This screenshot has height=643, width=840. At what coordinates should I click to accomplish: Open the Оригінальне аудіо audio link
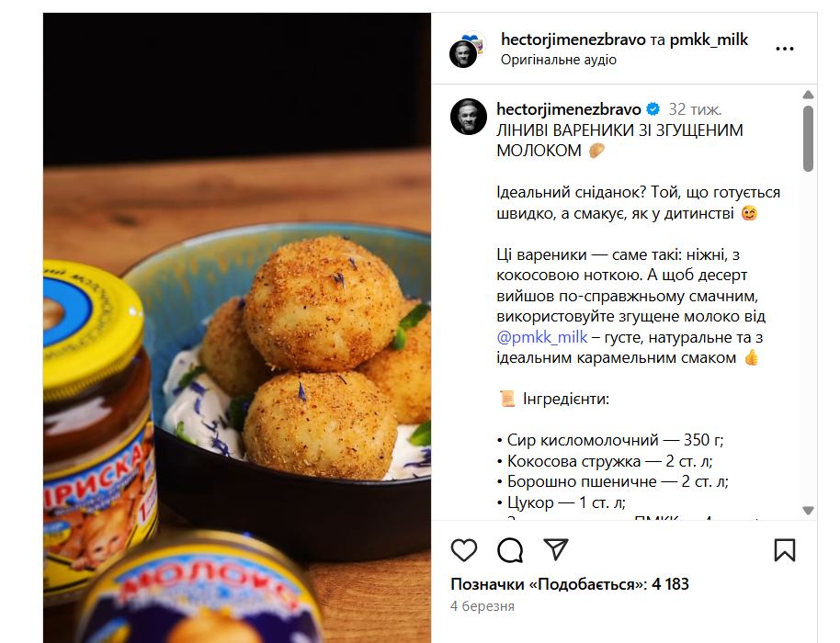tap(559, 60)
